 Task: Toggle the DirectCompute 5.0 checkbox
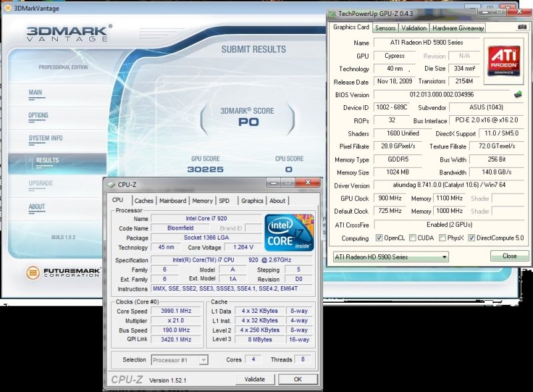tap(471, 238)
